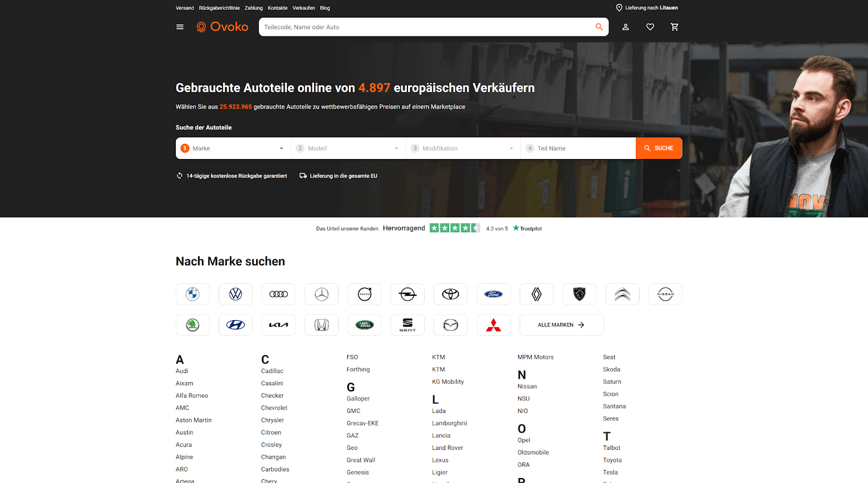The width and height of the screenshot is (868, 483).
Task: Open the Great Wall brand link
Action: pyautogui.click(x=361, y=460)
